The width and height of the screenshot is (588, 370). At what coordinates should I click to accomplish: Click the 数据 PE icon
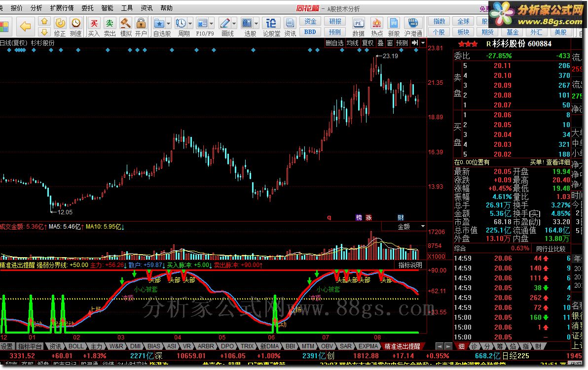click(358, 24)
